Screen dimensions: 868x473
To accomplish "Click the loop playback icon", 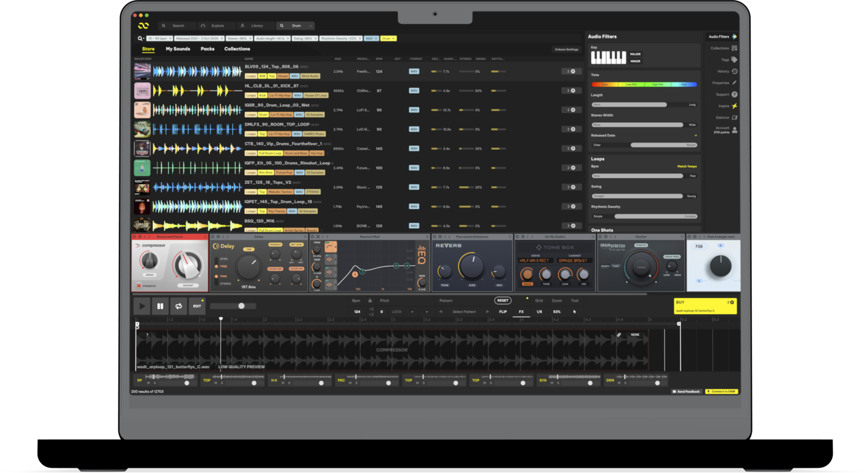I will [x=178, y=306].
